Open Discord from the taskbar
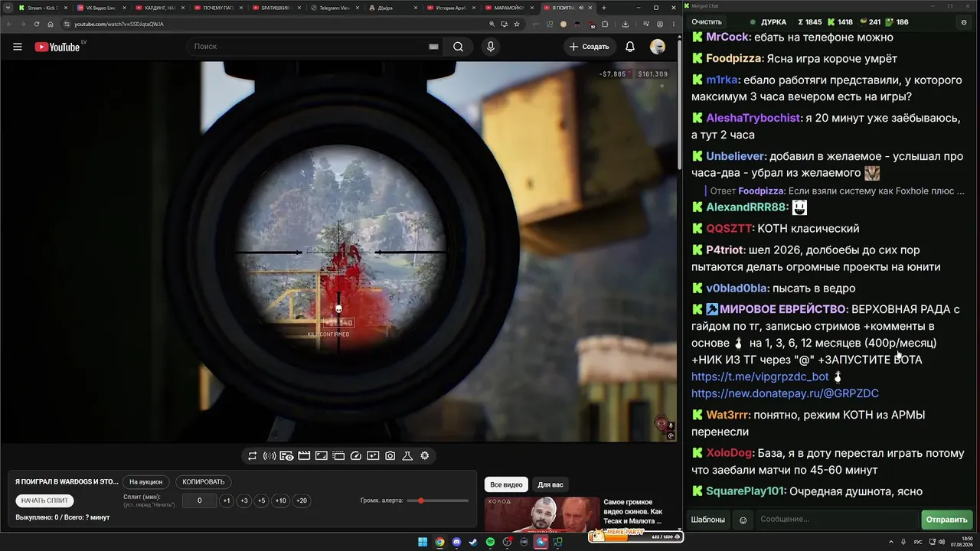 pos(456,543)
